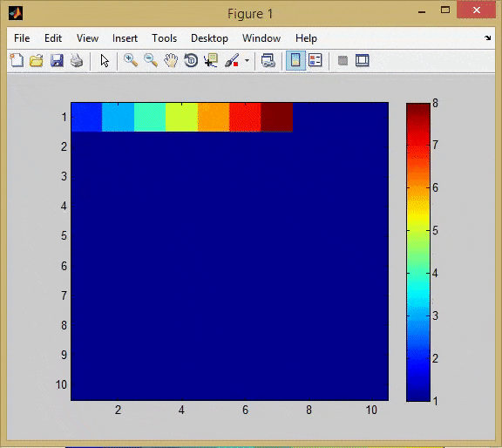Activate the Zoom Out tool
Image resolution: width=502 pixels, height=448 pixels.
coord(151,60)
